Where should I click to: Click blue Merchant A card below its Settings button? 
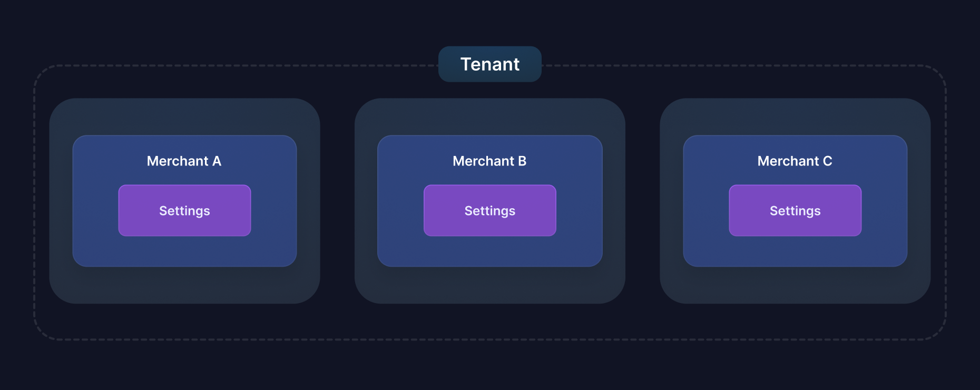(x=184, y=251)
